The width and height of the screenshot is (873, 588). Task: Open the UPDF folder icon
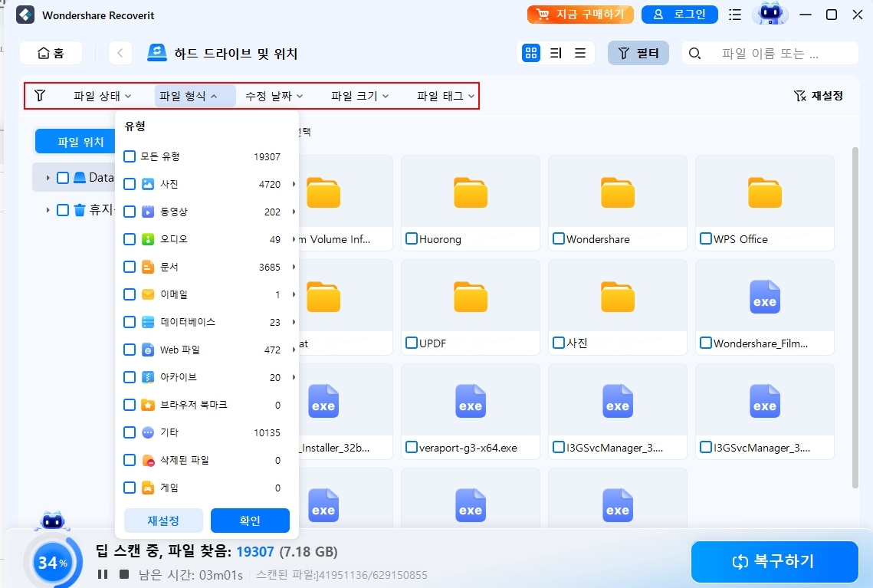point(471,297)
